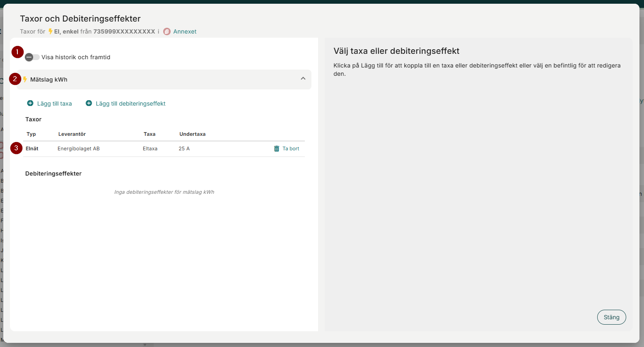This screenshot has width=644, height=347.
Task: Click the numbered badge 1 marker
Action: (x=17, y=52)
